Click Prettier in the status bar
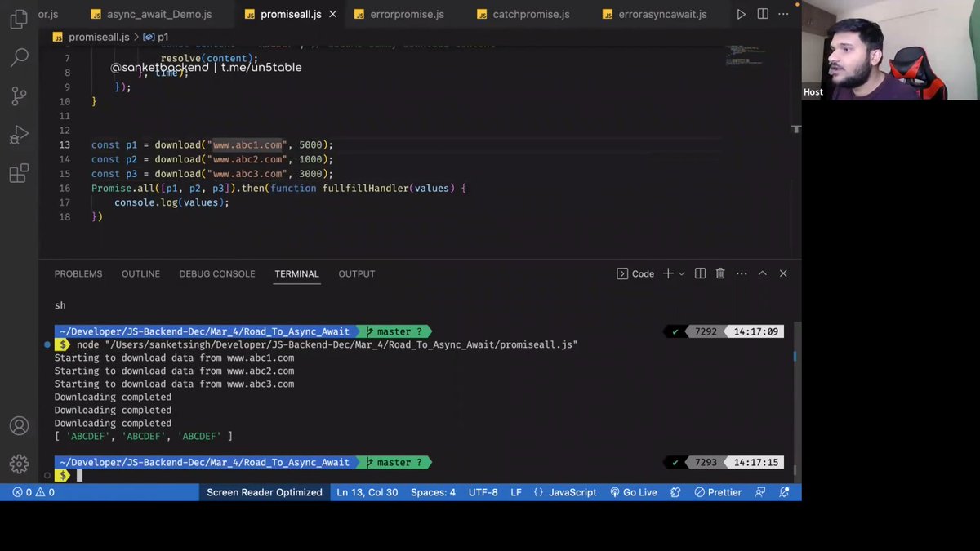 tap(718, 492)
